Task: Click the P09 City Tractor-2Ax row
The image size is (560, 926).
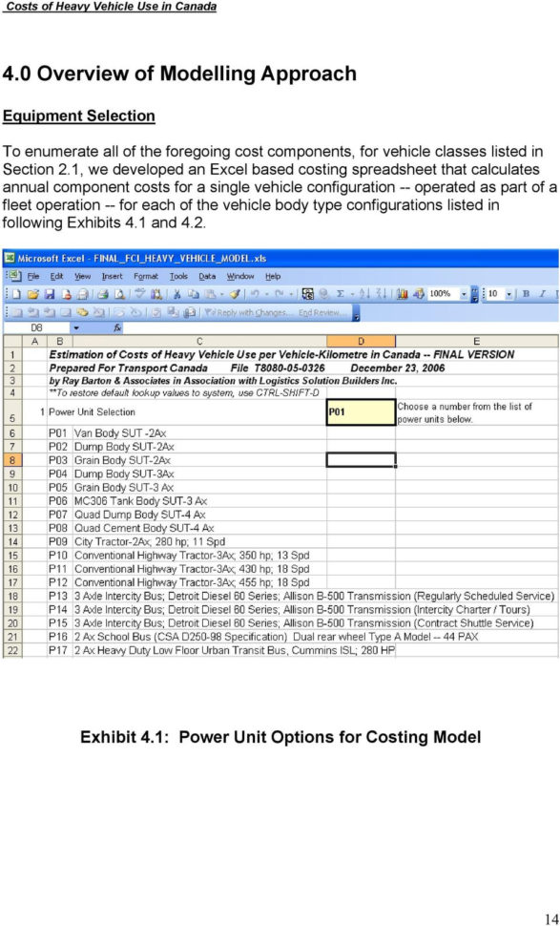Action: pos(136,541)
